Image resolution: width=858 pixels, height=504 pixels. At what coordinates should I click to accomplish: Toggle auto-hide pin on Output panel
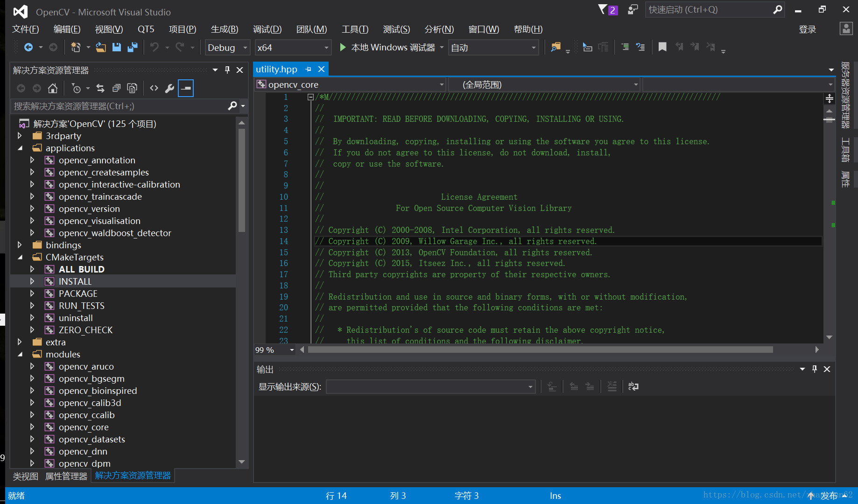815,369
